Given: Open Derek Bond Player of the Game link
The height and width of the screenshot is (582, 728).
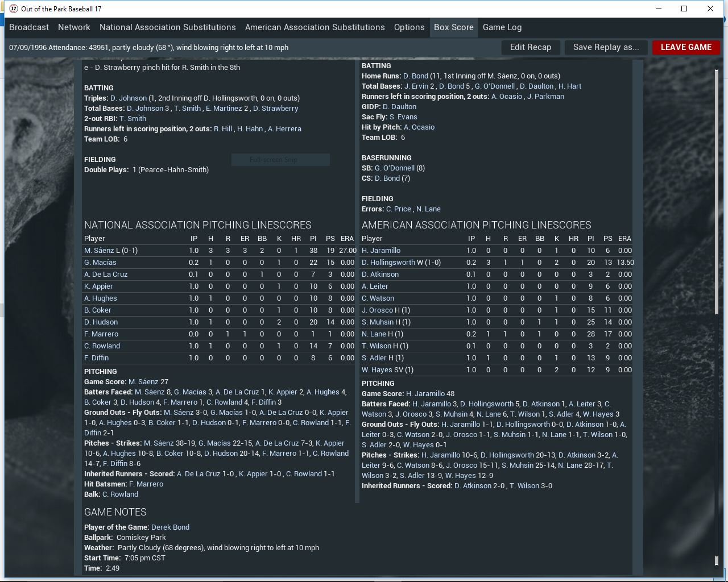Looking at the screenshot, I should point(170,527).
